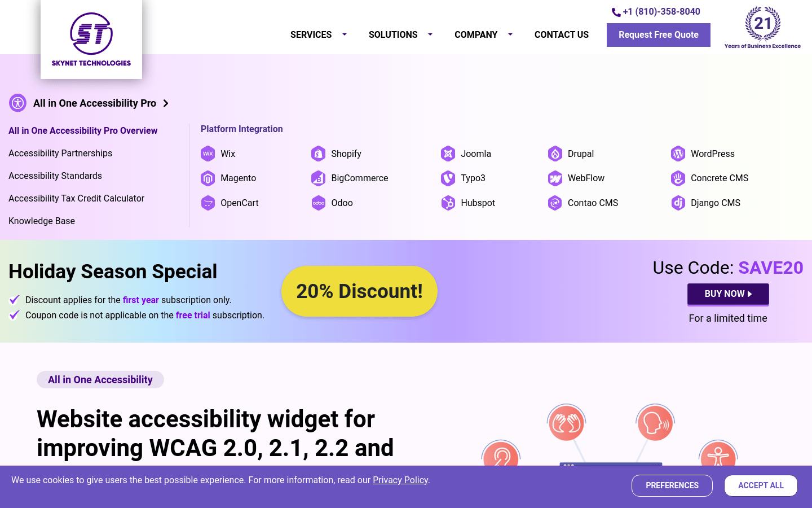Click the Django CMS icon
Viewport: 812px width, 508px height.
(x=678, y=203)
